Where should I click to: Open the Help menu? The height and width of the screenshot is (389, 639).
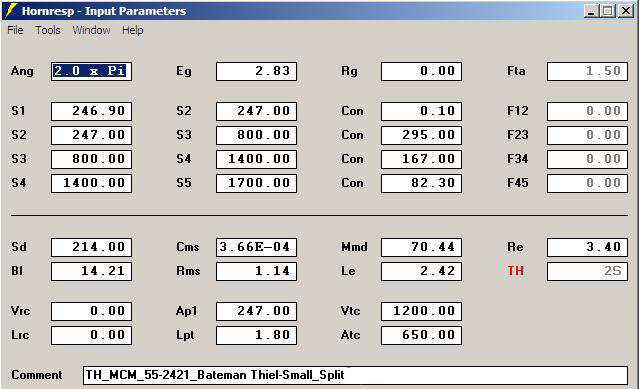tap(132, 30)
